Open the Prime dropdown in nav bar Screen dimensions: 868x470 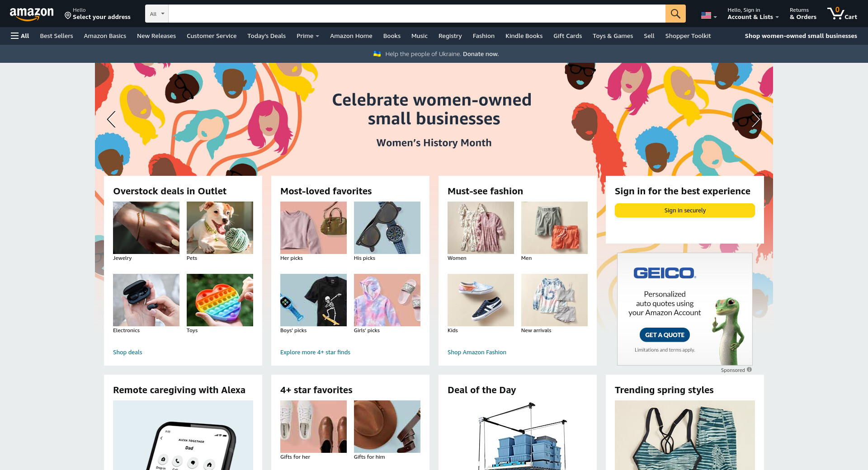[308, 36]
